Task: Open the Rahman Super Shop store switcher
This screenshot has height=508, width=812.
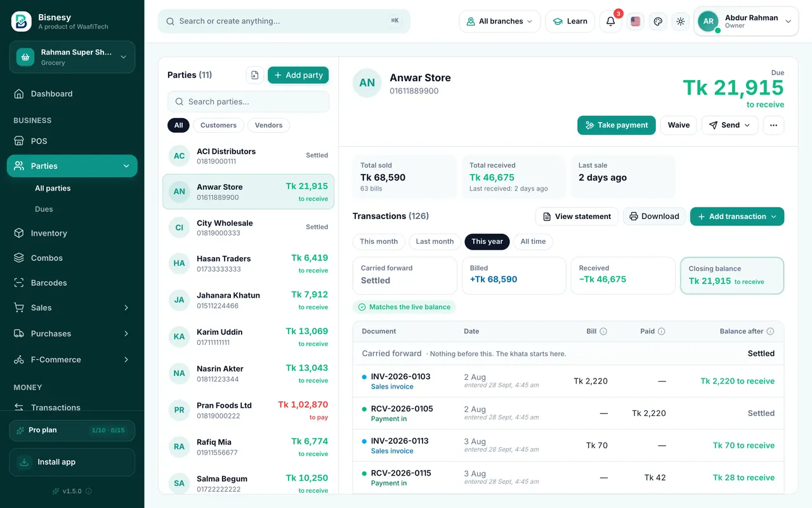Action: pyautogui.click(x=72, y=57)
